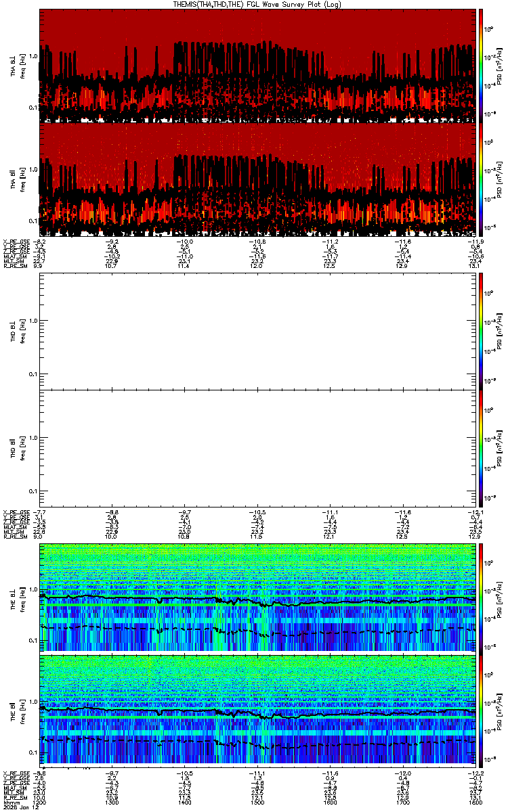The height and width of the screenshot is (812, 508).
Task: Click the plot title THEMIS FGL Wave Survey Plot
Action: [x=257, y=4]
